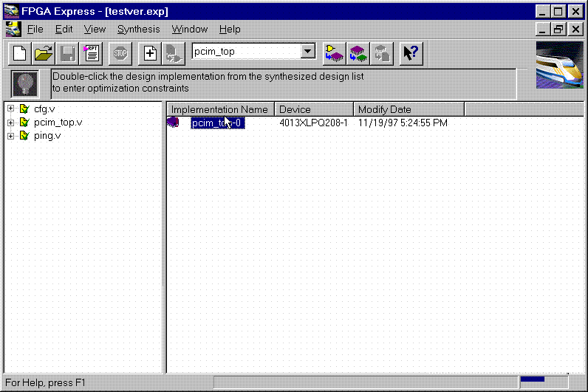
Task: Open the RPT report icon
Action: [x=92, y=54]
